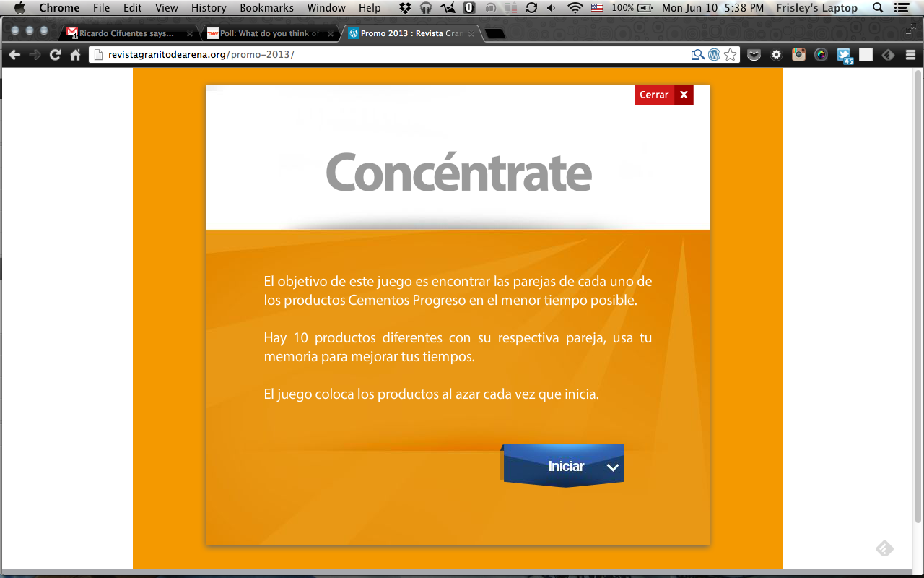Click the WordPress icon in address bar
This screenshot has height=578, width=924.
tap(714, 55)
